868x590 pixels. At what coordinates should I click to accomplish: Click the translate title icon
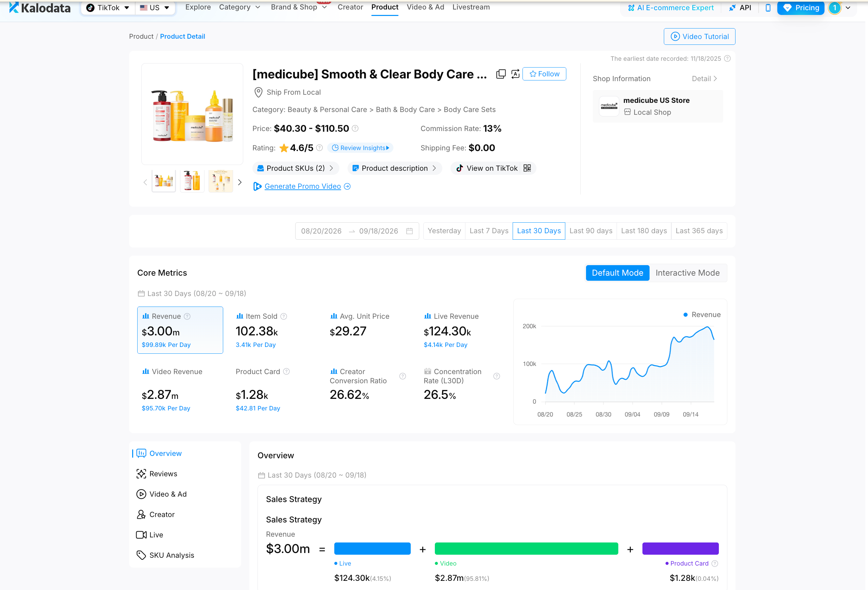pyautogui.click(x=515, y=74)
